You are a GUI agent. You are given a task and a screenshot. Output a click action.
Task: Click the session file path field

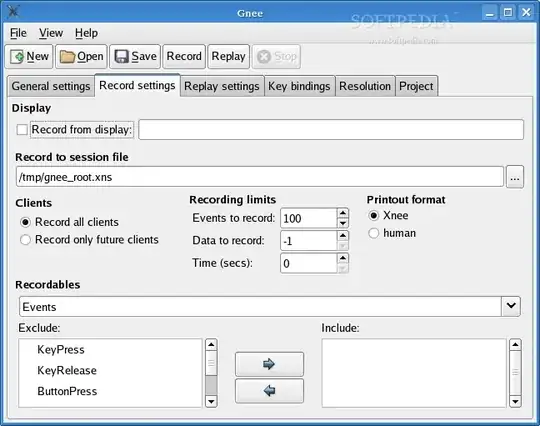(260, 177)
